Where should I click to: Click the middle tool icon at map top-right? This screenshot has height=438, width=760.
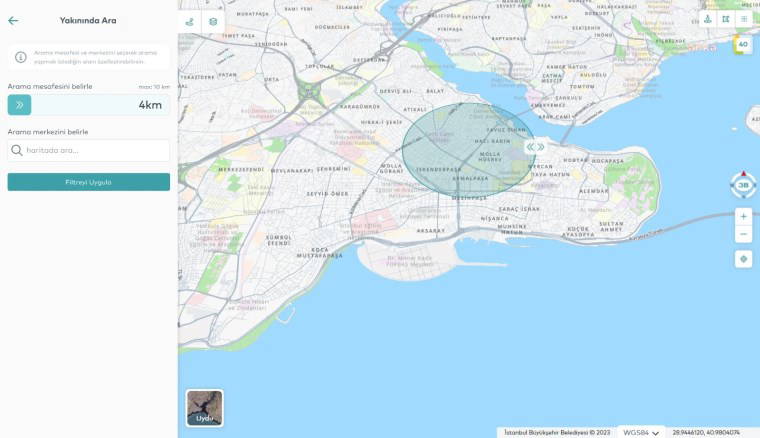[725, 19]
